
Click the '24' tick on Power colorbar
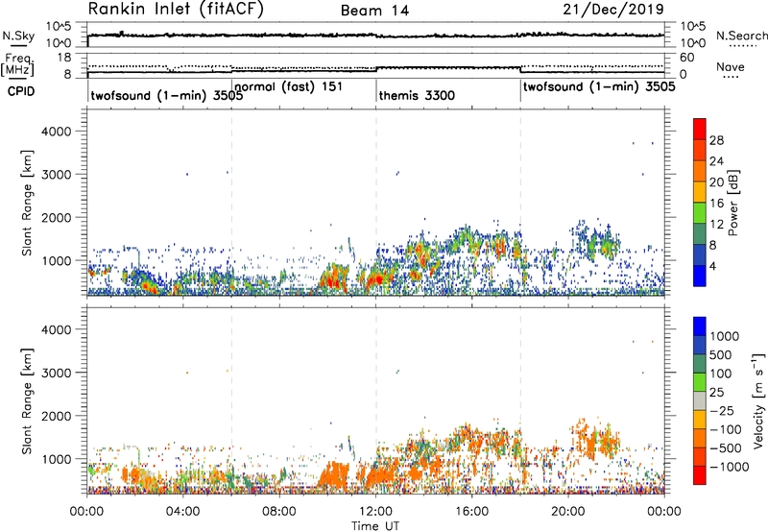coord(716,161)
